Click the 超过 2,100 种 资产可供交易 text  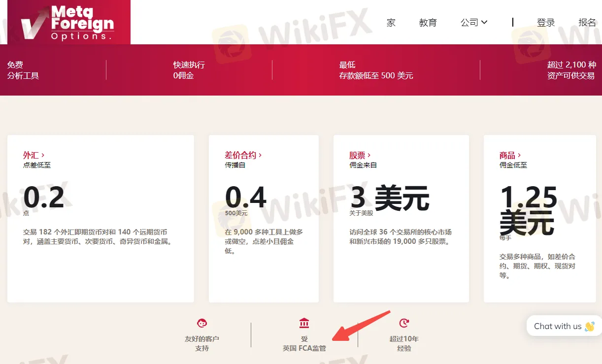coord(571,70)
